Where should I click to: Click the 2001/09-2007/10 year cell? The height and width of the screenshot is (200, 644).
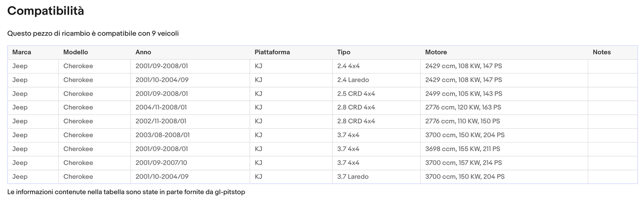(161, 163)
